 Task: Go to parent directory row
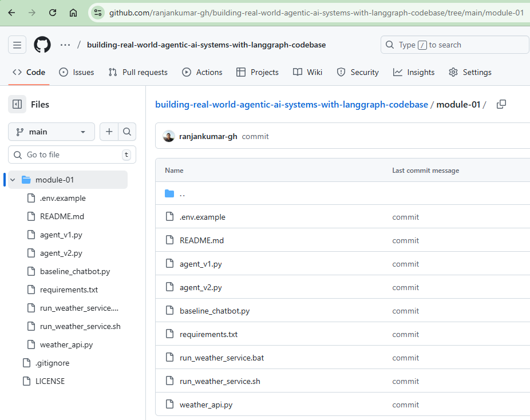[182, 193]
